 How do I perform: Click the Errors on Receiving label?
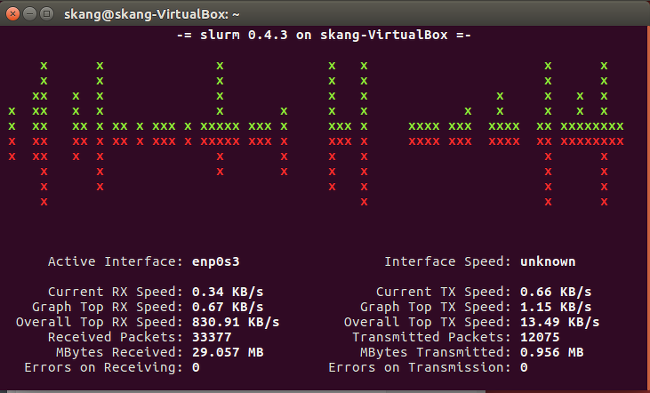pos(104,368)
